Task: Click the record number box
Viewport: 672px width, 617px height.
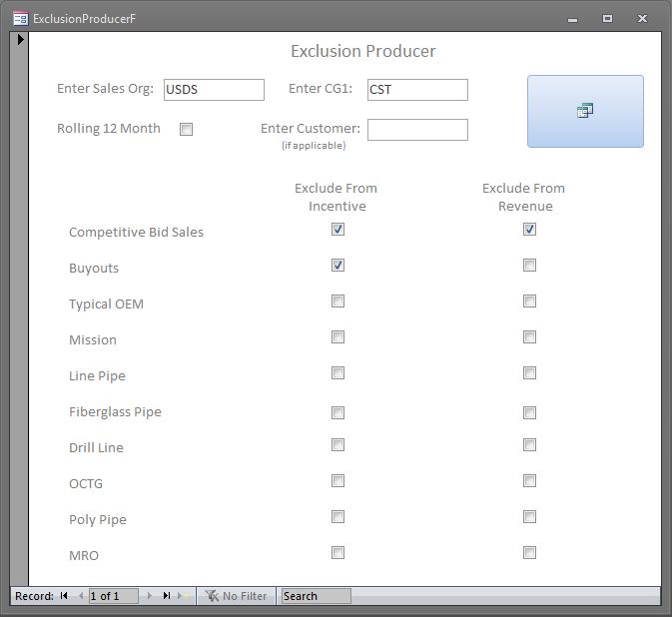Action: (x=114, y=596)
